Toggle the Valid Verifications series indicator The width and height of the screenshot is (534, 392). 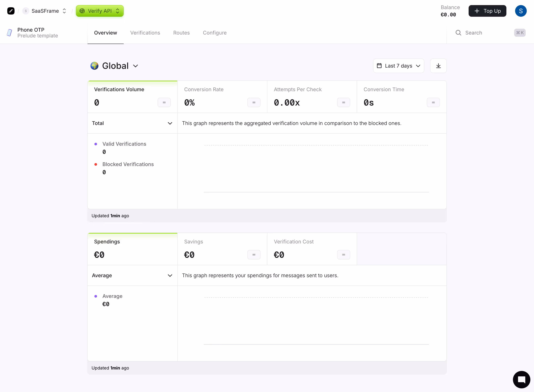[96, 144]
